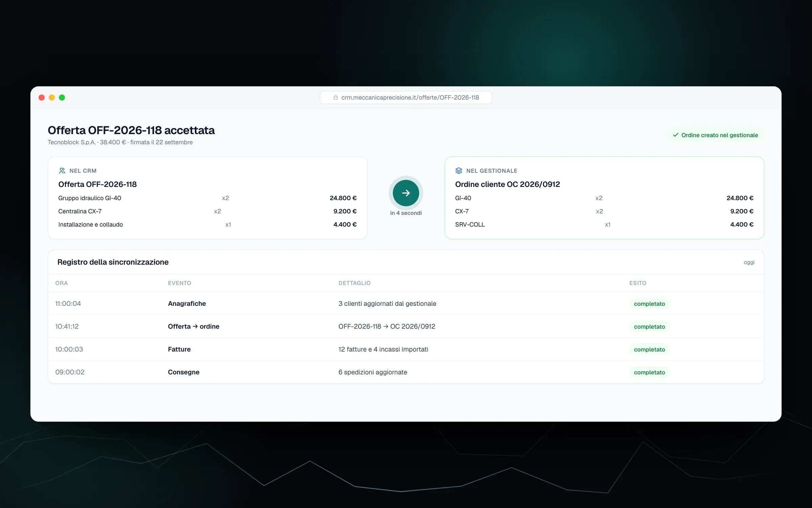Click time 11:00:04
The width and height of the screenshot is (812, 508).
click(x=68, y=303)
